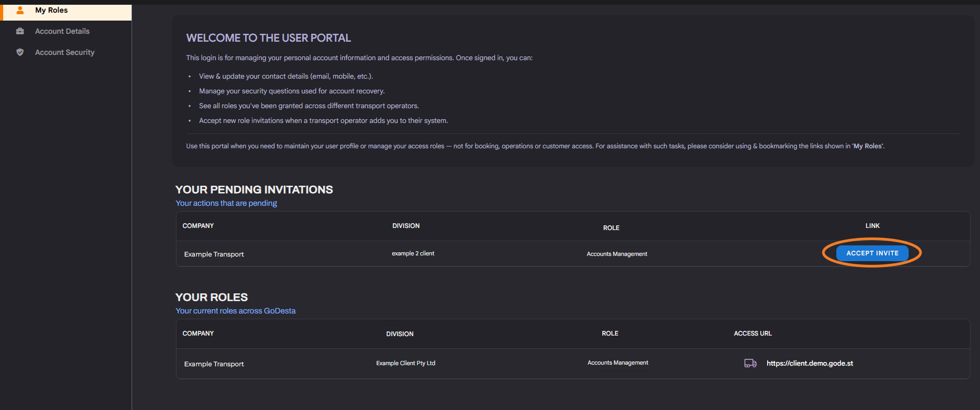Click the truck icon beside access URL

tap(750, 363)
